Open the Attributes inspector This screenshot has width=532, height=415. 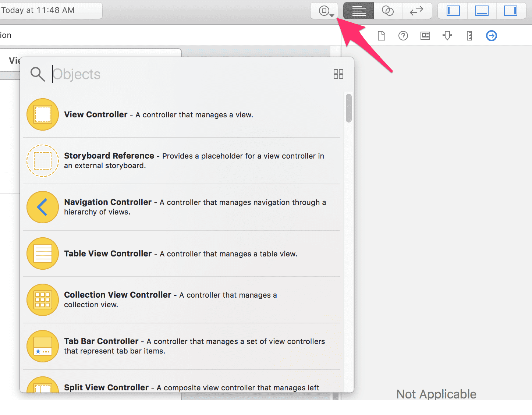click(x=447, y=36)
